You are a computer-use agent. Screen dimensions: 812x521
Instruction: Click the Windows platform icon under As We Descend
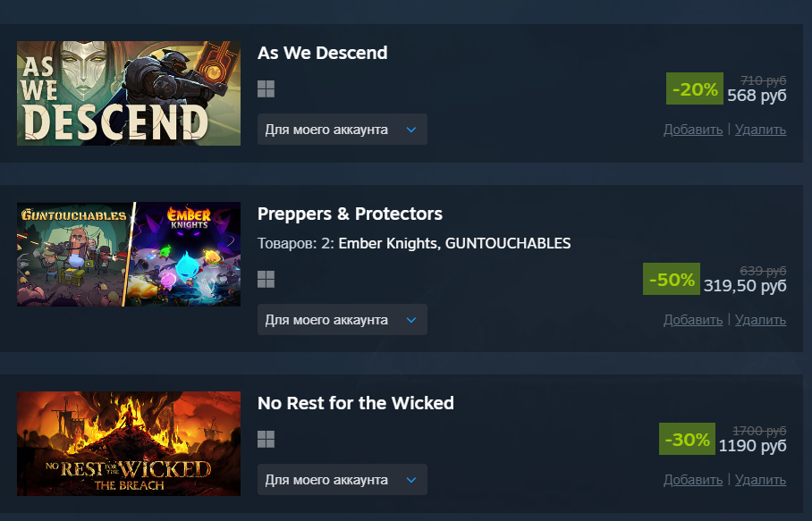pos(266,89)
